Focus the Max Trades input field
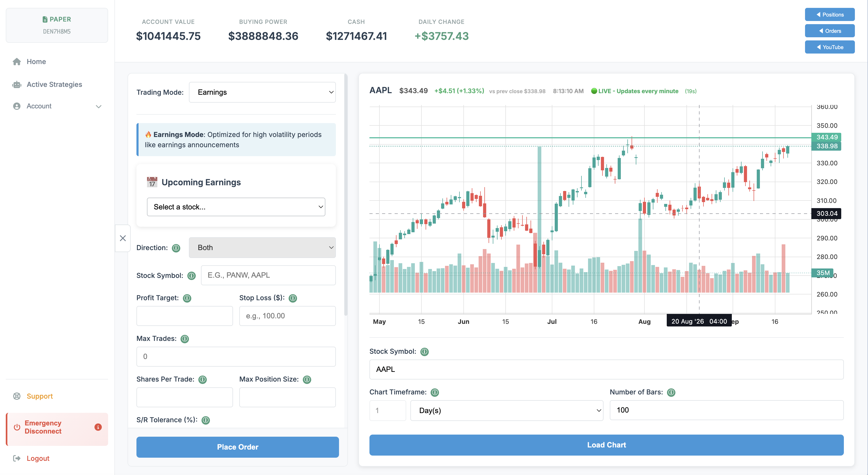 pyautogui.click(x=236, y=357)
